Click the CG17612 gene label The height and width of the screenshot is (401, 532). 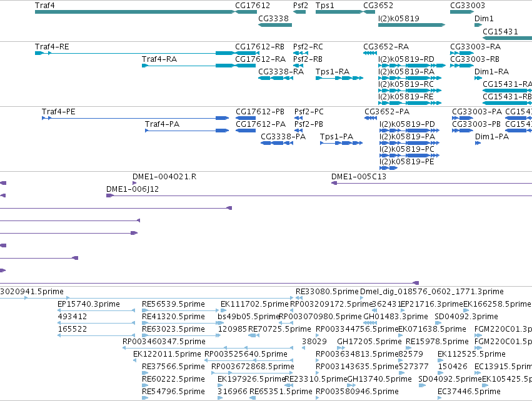[x=253, y=6]
